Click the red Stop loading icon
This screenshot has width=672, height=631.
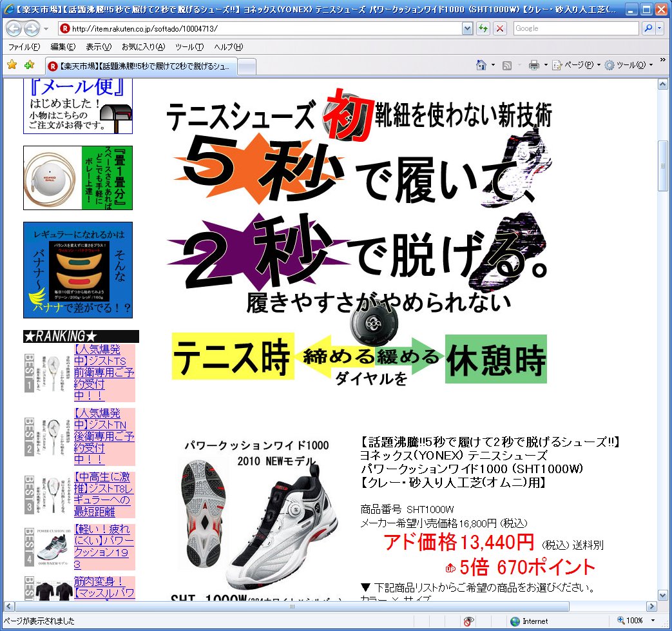(500, 29)
